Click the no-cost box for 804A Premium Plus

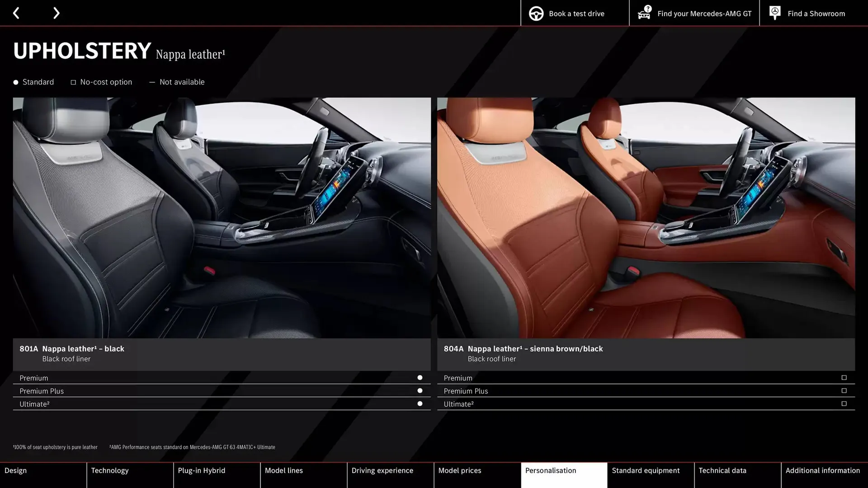844,391
